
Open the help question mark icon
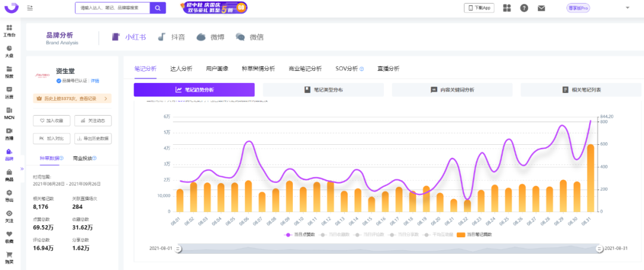pos(524,8)
